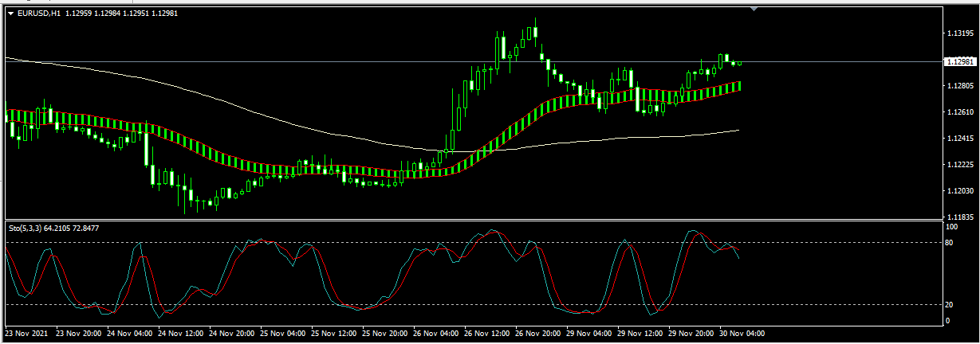
Task: Click the 80 level on stochastic scale
Action: pos(949,243)
